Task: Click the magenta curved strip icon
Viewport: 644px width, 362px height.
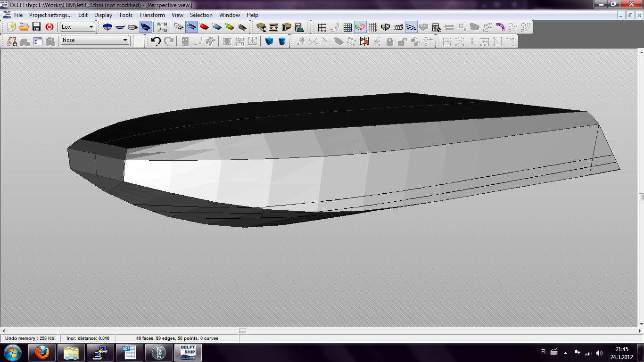Action: pyautogui.click(x=500, y=27)
